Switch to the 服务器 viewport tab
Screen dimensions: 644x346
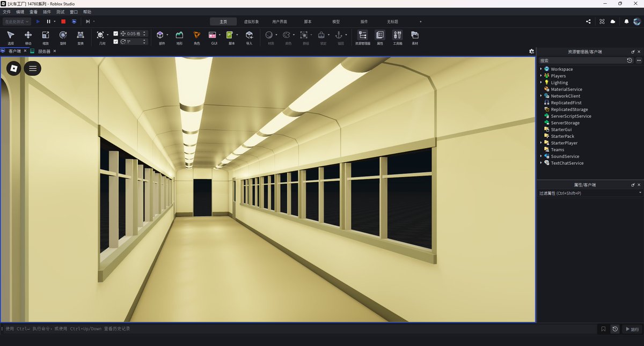[44, 51]
